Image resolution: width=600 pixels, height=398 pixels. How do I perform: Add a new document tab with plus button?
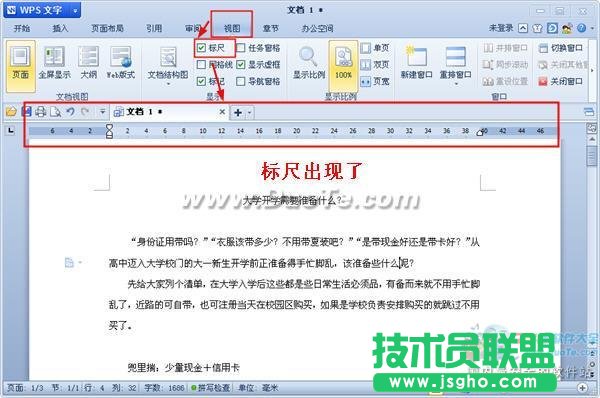coord(238,113)
